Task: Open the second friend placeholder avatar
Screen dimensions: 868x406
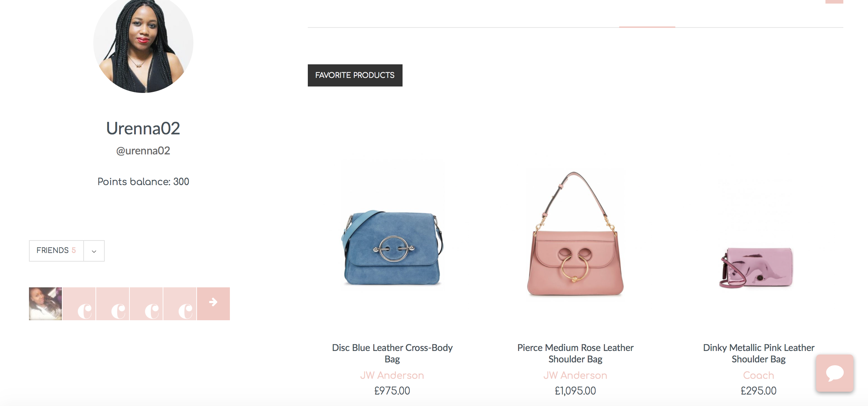Action: pos(79,303)
